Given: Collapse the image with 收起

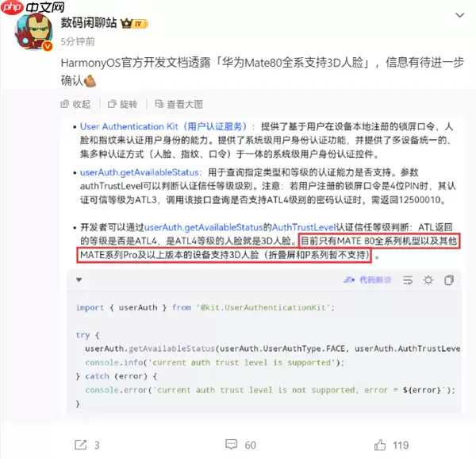Looking at the screenshot, I should click(75, 105).
